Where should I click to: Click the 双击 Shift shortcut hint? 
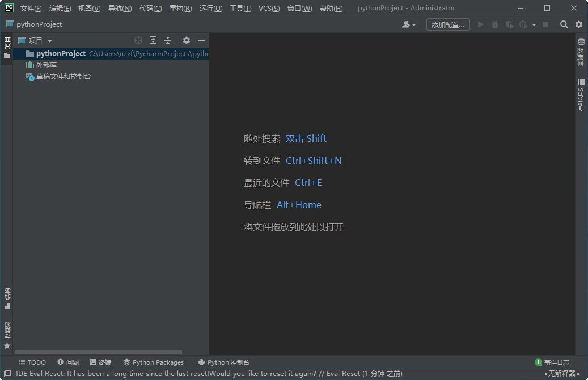pyautogui.click(x=306, y=139)
